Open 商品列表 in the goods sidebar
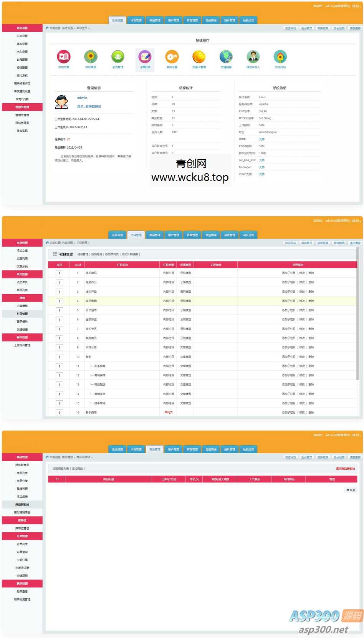 (x=22, y=473)
